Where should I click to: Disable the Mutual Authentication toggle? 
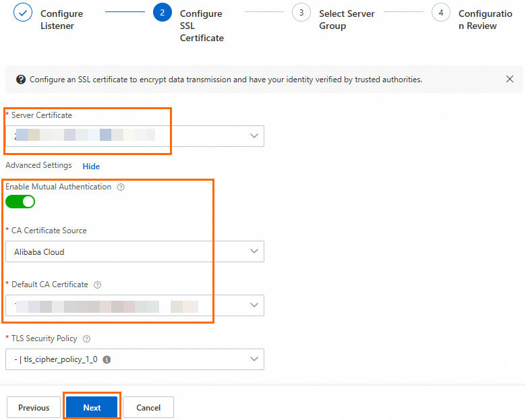(x=20, y=202)
